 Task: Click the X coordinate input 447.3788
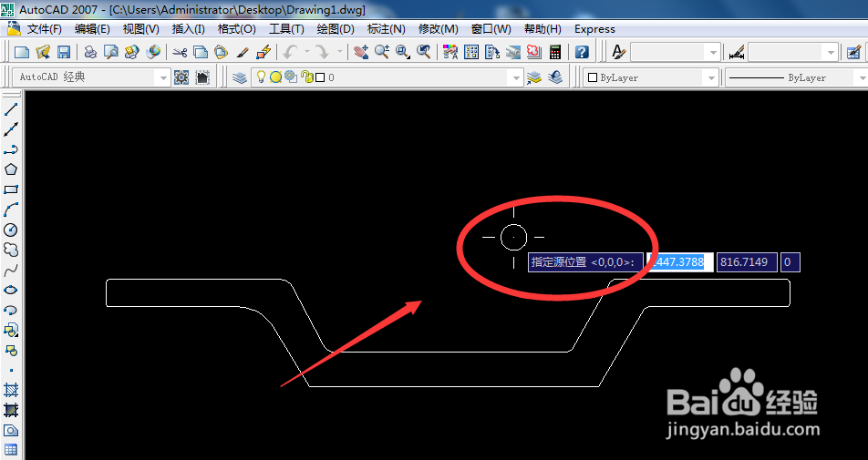click(x=680, y=262)
